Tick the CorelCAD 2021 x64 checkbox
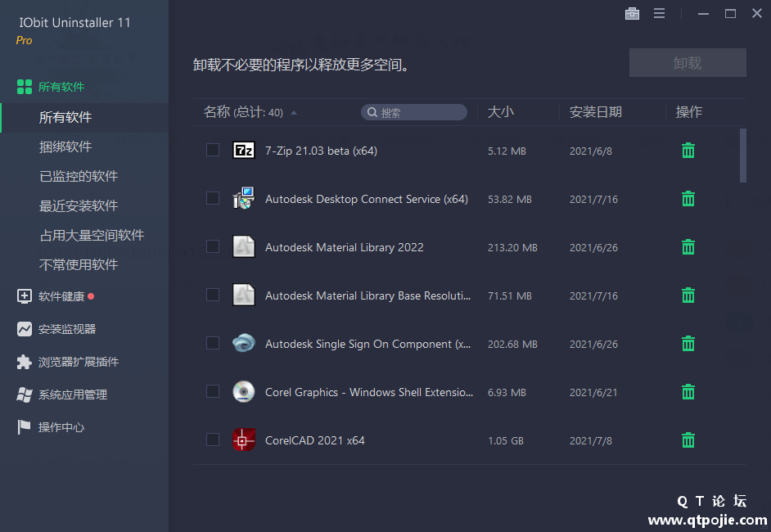 tap(213, 439)
